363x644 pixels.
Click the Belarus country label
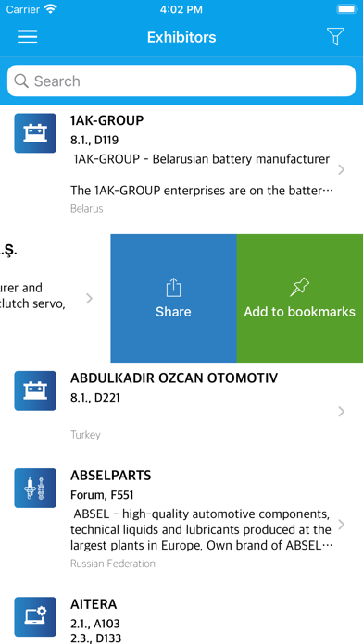pos(87,208)
